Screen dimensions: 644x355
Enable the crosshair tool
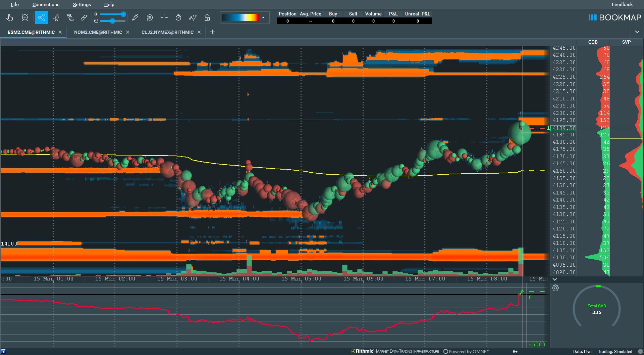click(164, 17)
